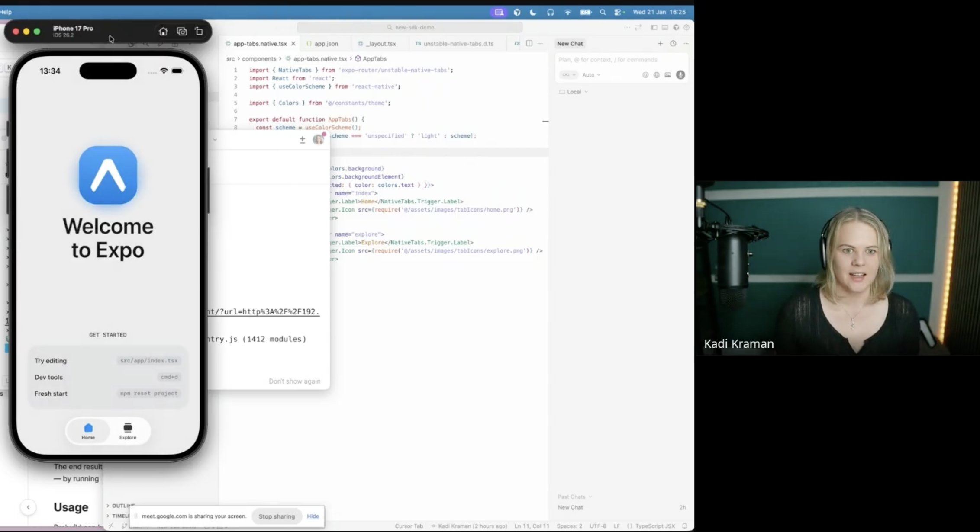This screenshot has height=532, width=980.
Task: Split the editor with the split icon
Action: click(529, 43)
